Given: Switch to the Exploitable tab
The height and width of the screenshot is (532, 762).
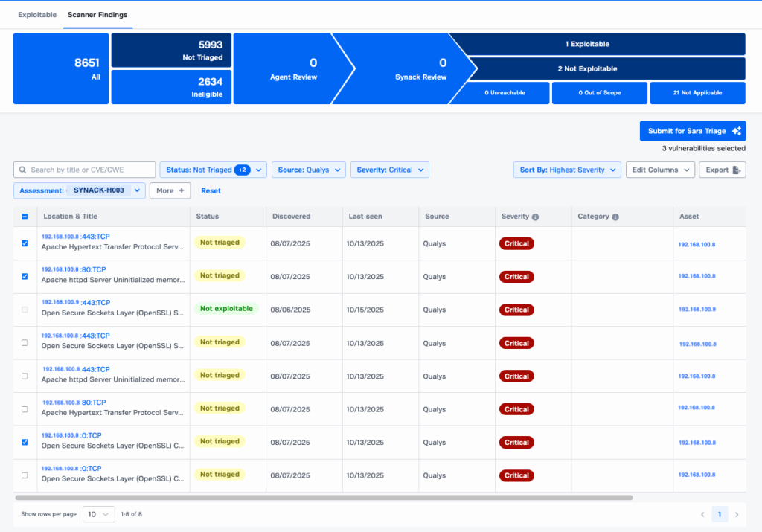Looking at the screenshot, I should [36, 15].
